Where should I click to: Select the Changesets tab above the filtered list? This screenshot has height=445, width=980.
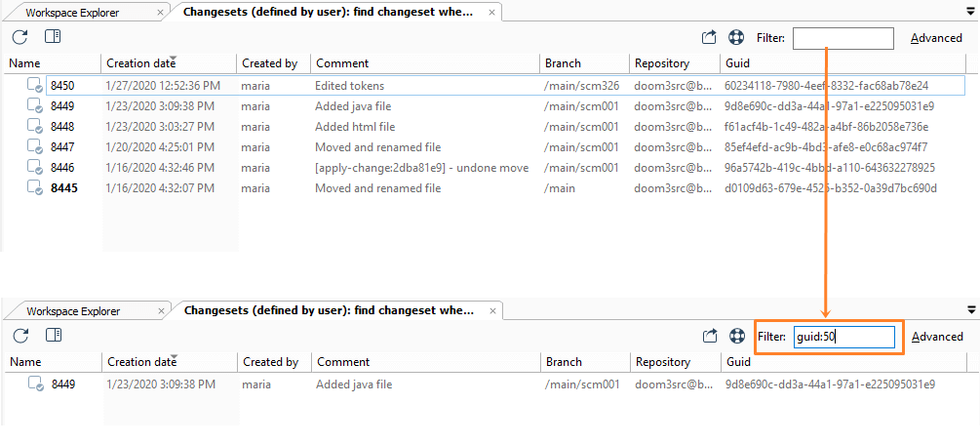pyautogui.click(x=329, y=309)
